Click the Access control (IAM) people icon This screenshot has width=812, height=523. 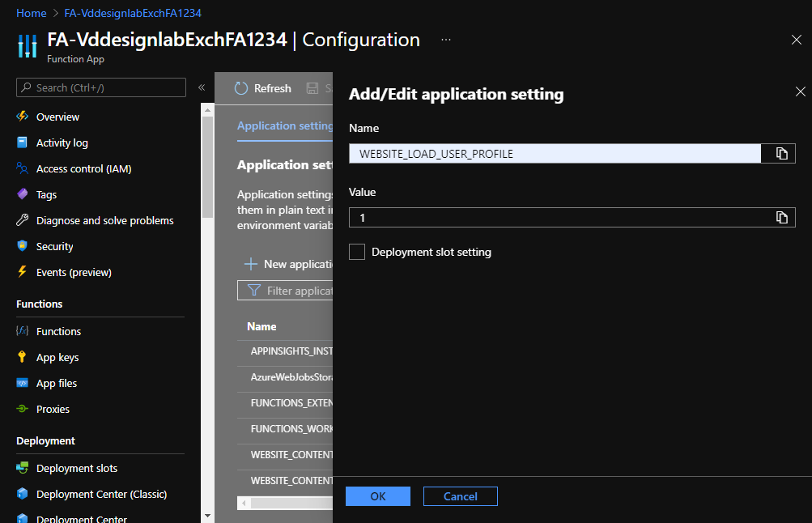point(23,168)
